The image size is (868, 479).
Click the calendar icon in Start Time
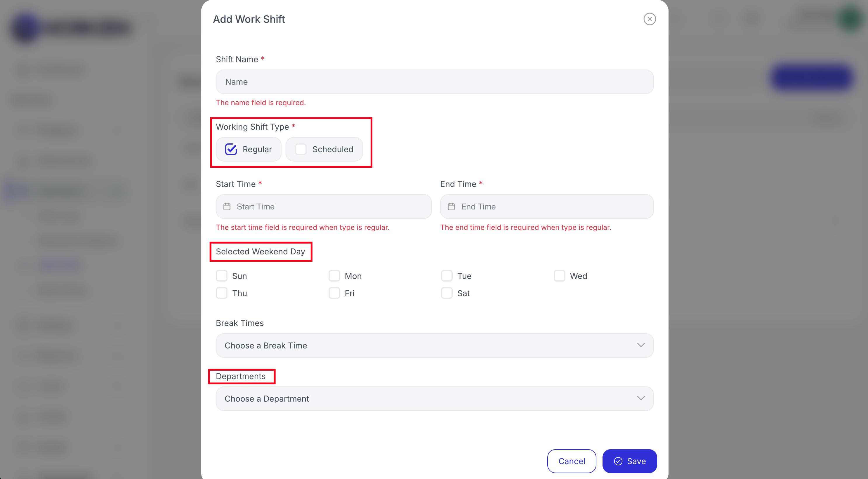pyautogui.click(x=227, y=206)
